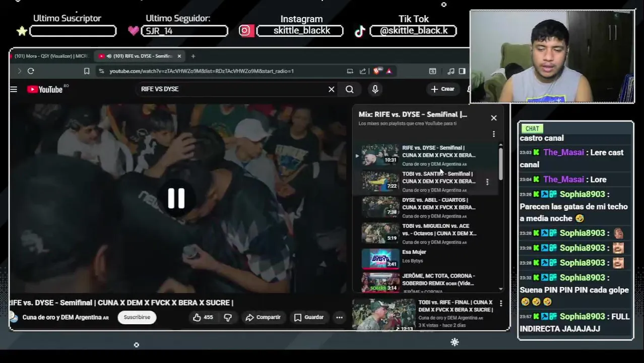This screenshot has width=644, height=363.
Task: Select the RIFE vs. DYSE - Semifinal tab
Action: click(x=140, y=56)
